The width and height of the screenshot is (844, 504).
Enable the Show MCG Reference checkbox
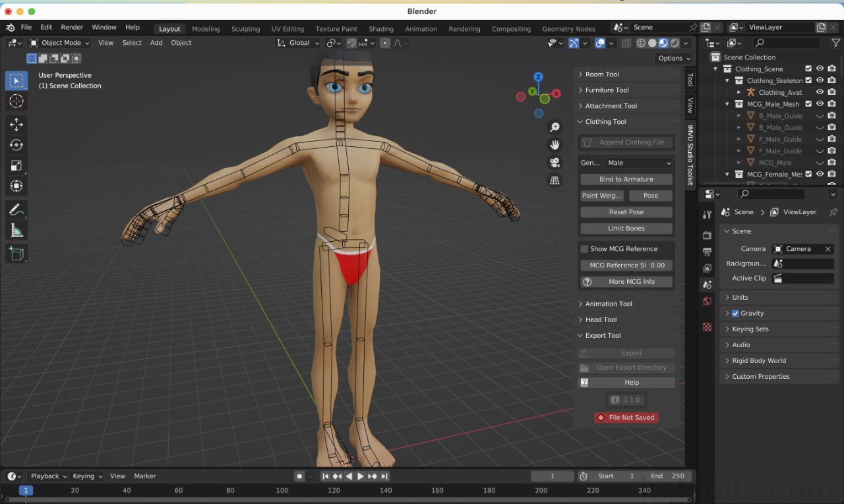584,248
